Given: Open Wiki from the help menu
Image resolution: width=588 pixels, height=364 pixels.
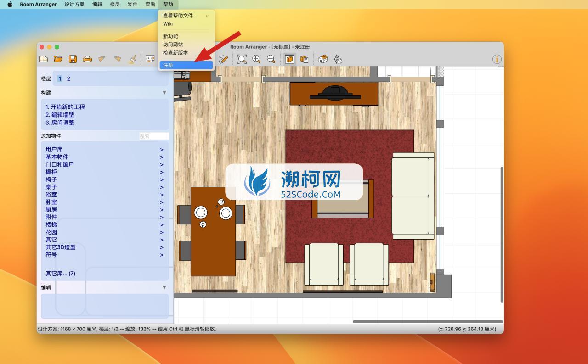Looking at the screenshot, I should 186,24.
